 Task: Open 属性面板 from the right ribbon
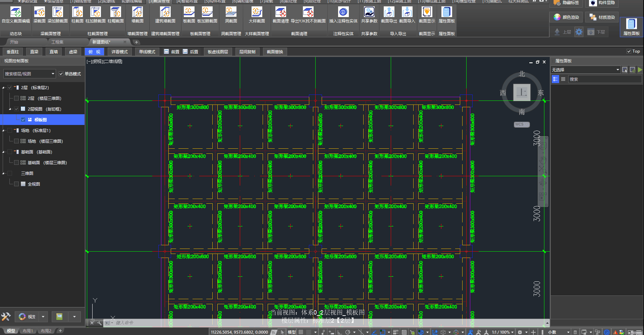click(631, 27)
